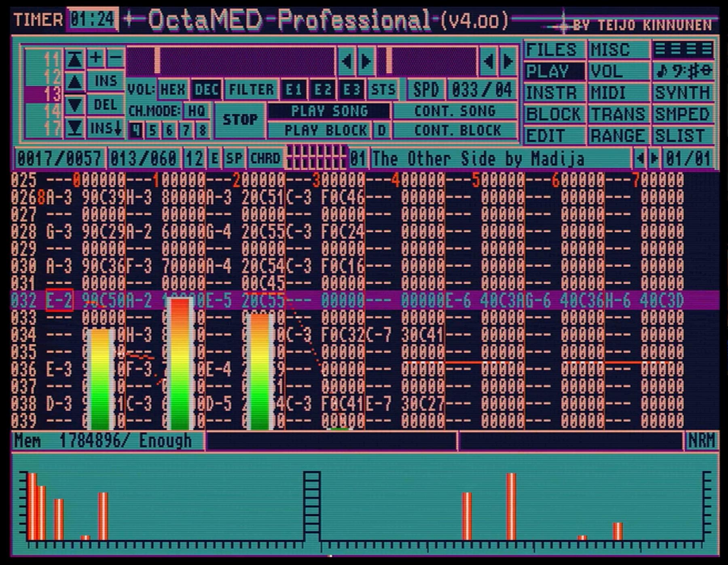The image size is (728, 565).
Task: Toggle the audio FILTER
Action: [251, 89]
